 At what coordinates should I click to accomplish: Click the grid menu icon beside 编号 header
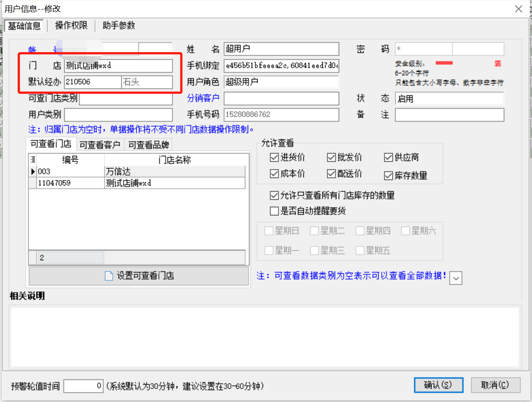pyautogui.click(x=33, y=160)
